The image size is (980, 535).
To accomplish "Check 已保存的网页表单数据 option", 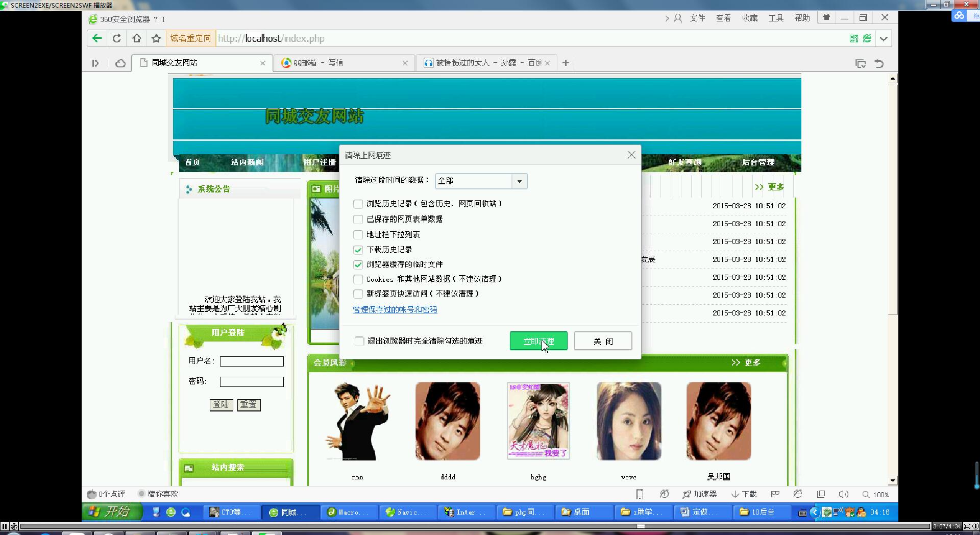I will (358, 220).
